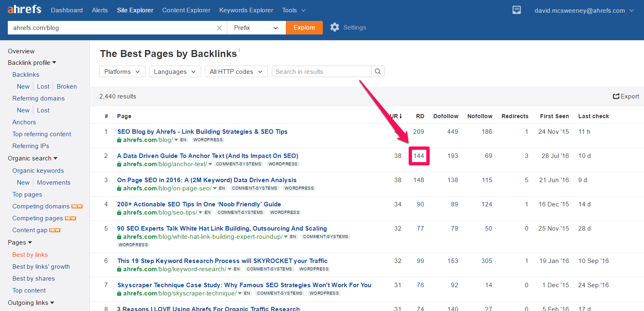Viewport: 644px width, 311px height.
Task: Click the Export link
Action: 626,96
